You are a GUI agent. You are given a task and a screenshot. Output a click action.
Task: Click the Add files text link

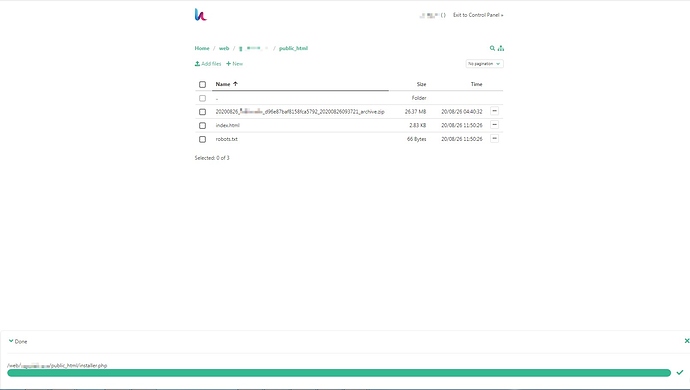tap(211, 64)
